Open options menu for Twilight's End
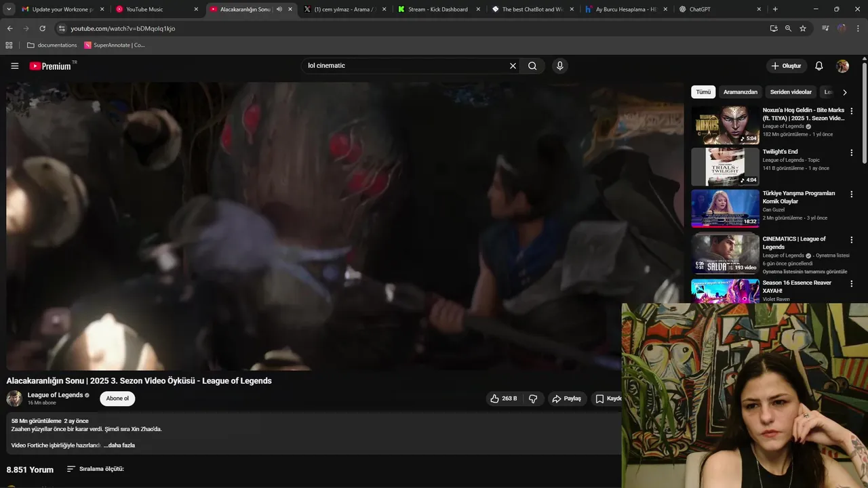The height and width of the screenshot is (488, 868). click(851, 152)
